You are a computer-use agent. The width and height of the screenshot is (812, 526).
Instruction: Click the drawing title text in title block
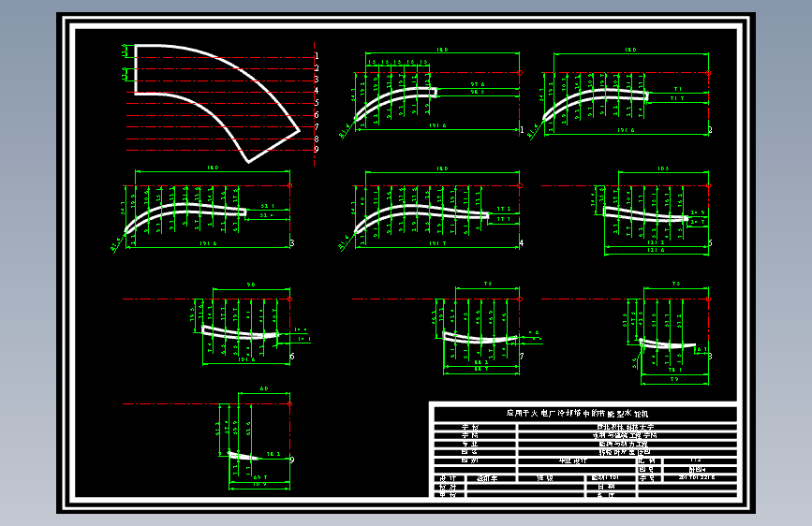click(x=577, y=414)
